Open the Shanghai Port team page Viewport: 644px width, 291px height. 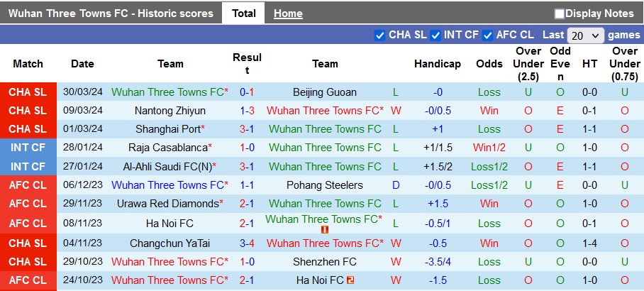click(167, 129)
